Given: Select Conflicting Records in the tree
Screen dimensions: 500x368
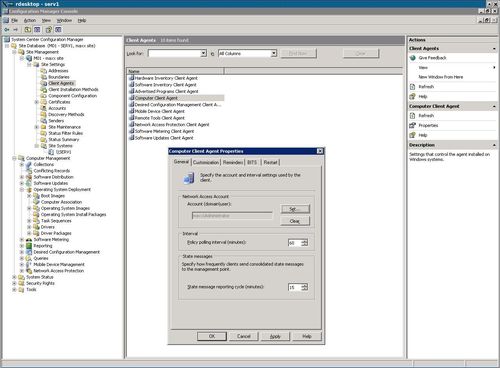Looking at the screenshot, I should pyautogui.click(x=51, y=171).
